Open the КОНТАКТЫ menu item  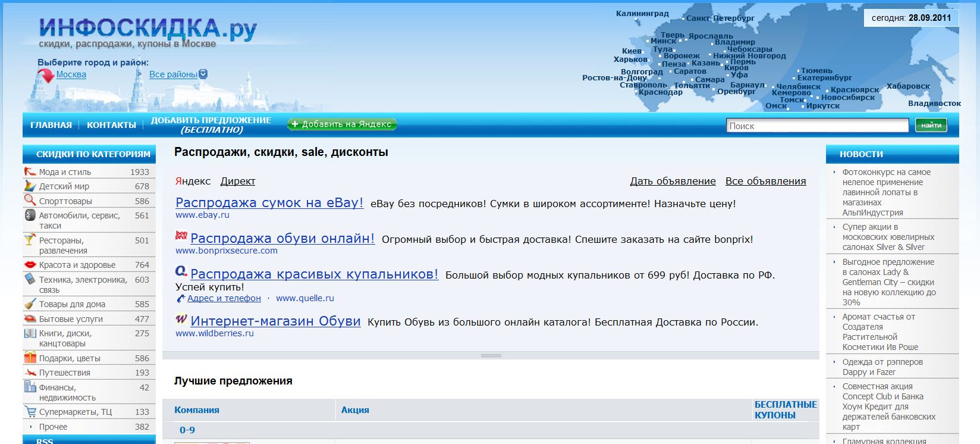click(x=111, y=125)
